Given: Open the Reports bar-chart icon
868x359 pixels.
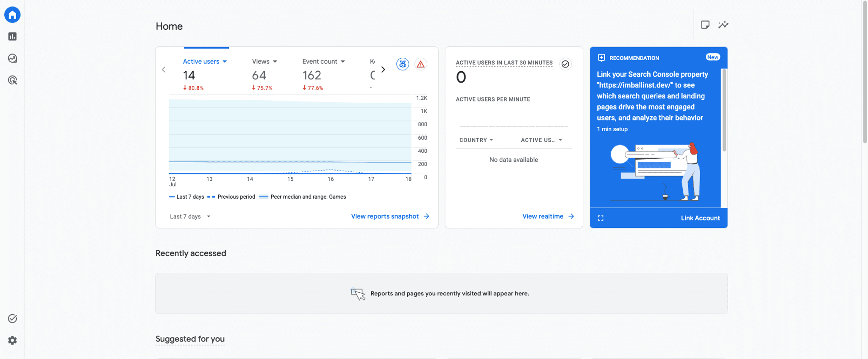Looking at the screenshot, I should pos(12,36).
